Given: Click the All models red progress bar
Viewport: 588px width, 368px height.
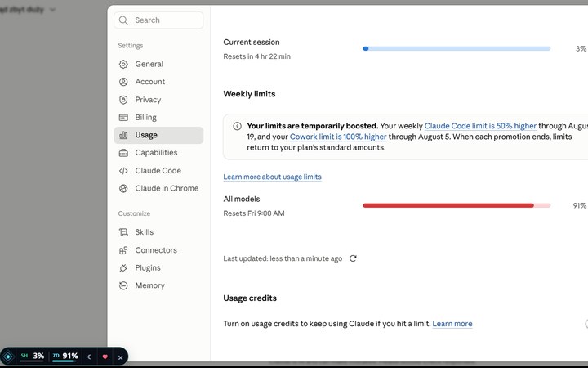Looking at the screenshot, I should [457, 205].
